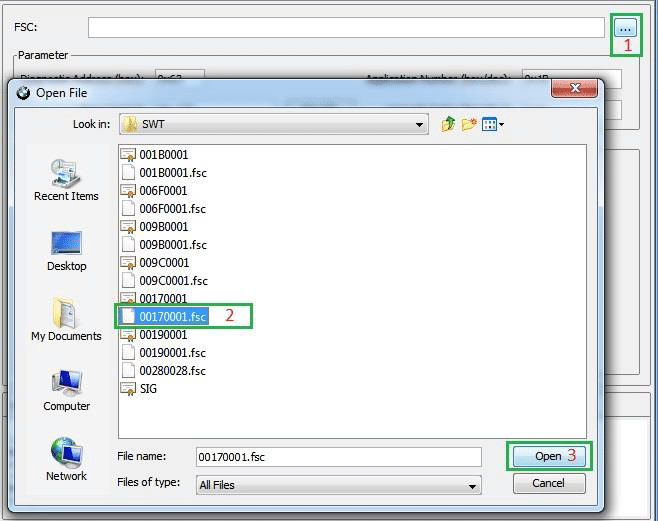Image resolution: width=658 pixels, height=521 pixels.
Task: Click the FSC browse ellipsis button
Action: coord(625,28)
